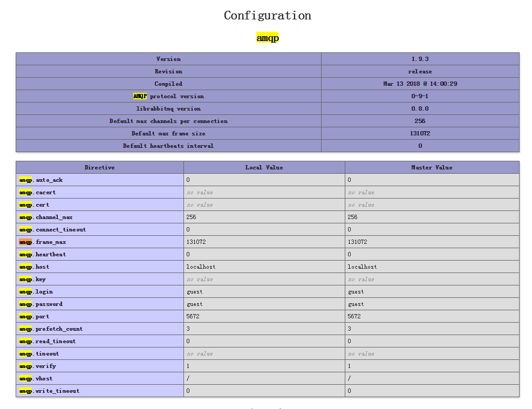This screenshot has width=532, height=409.
Task: Click local value 5672 of amqp.port
Action: tap(193, 317)
